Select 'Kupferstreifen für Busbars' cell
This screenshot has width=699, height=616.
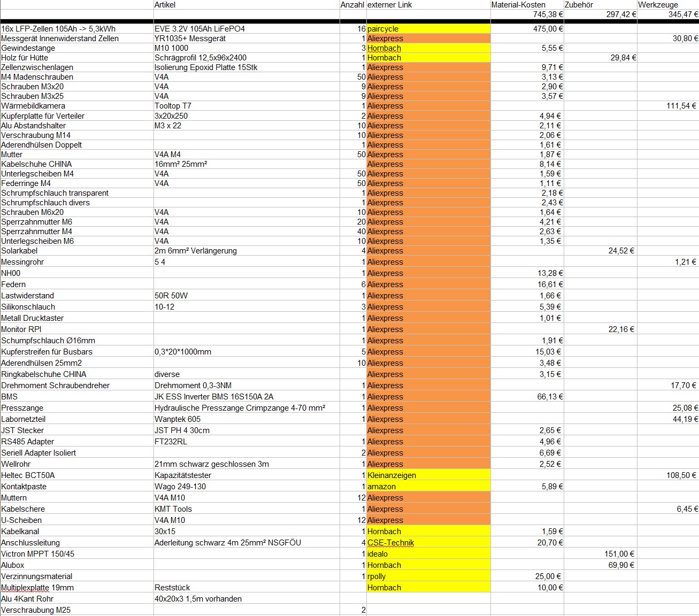(77, 352)
